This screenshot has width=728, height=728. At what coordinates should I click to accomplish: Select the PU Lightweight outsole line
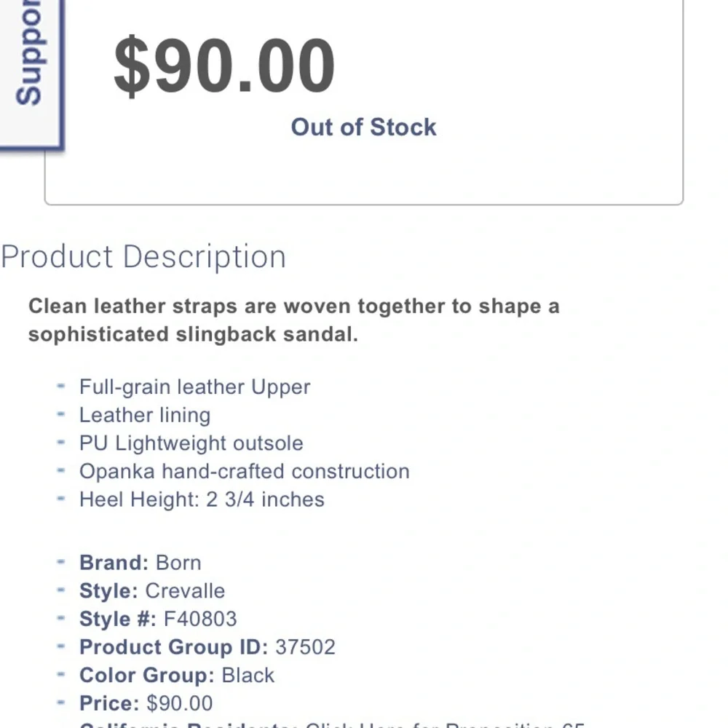(x=191, y=443)
